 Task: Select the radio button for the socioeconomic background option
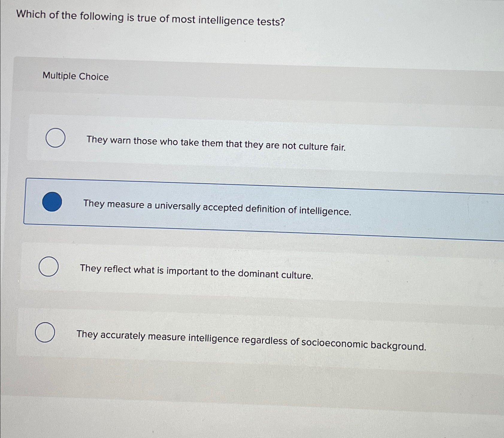46,332
